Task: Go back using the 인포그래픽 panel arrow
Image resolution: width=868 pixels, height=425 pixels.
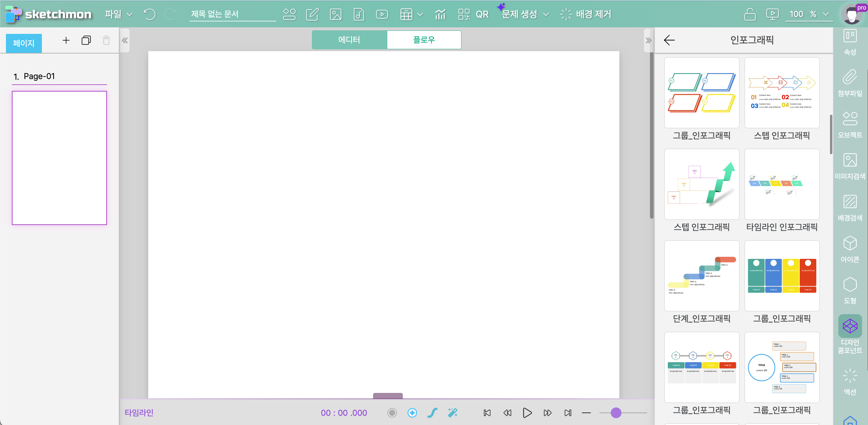Action: [x=669, y=40]
